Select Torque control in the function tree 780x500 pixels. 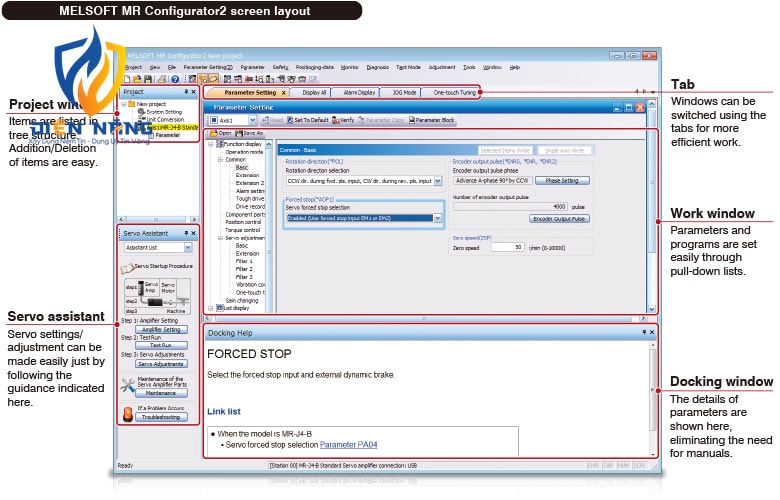coord(243,230)
